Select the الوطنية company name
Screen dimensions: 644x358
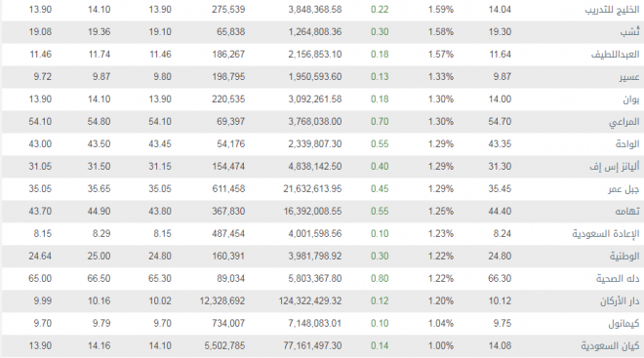pos(624,257)
